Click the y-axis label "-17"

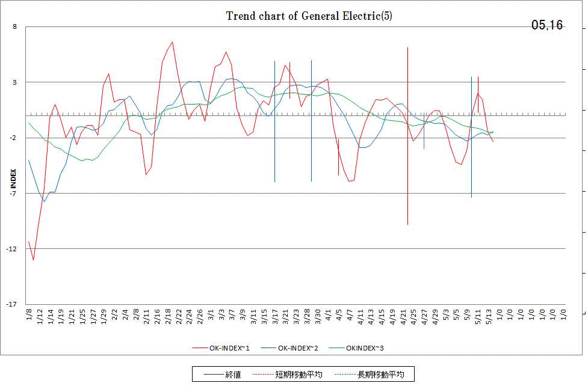11,304
